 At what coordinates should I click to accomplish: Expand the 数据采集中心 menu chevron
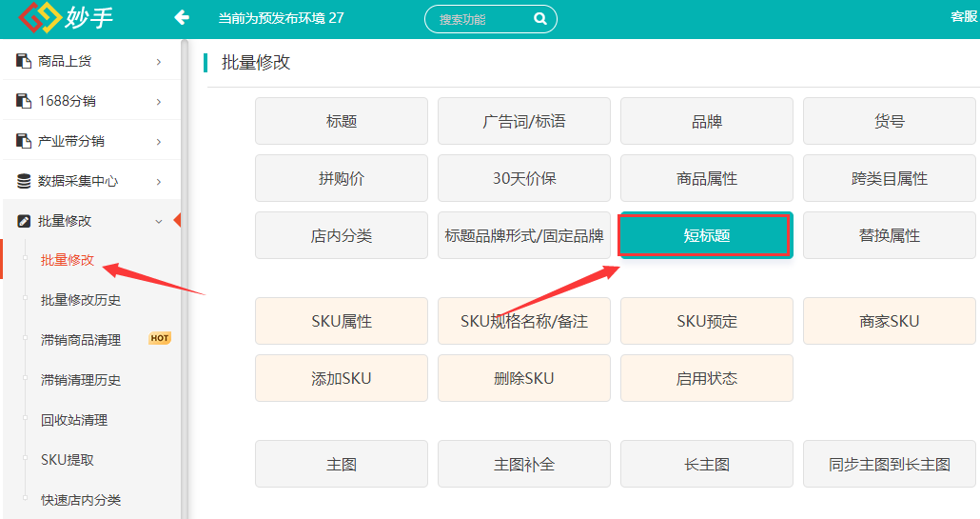[x=158, y=181]
